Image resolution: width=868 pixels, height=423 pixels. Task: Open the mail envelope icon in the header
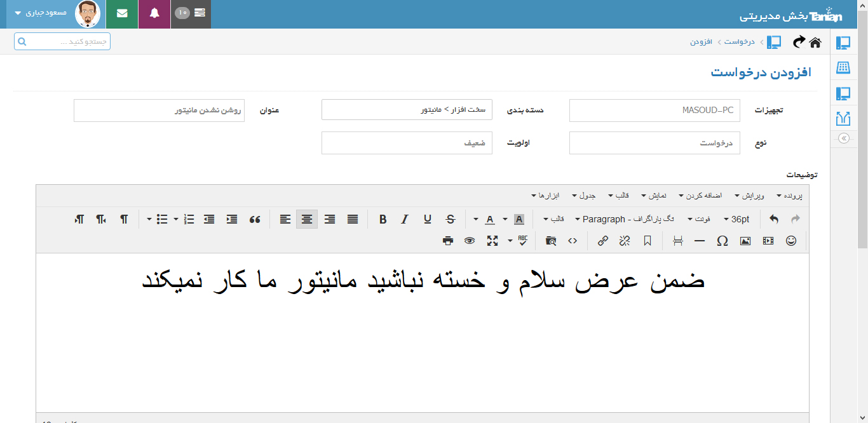tap(122, 14)
